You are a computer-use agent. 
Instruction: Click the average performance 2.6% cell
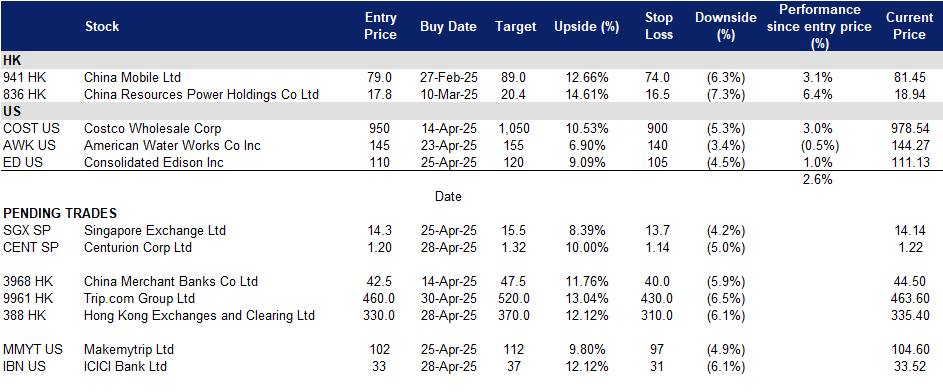coord(818,179)
